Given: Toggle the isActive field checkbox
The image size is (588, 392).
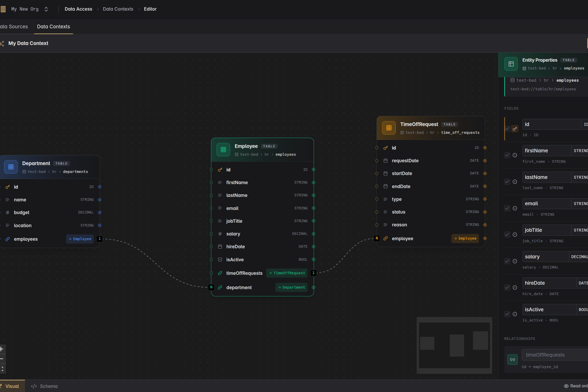Looking at the screenshot, I should 507,314.
